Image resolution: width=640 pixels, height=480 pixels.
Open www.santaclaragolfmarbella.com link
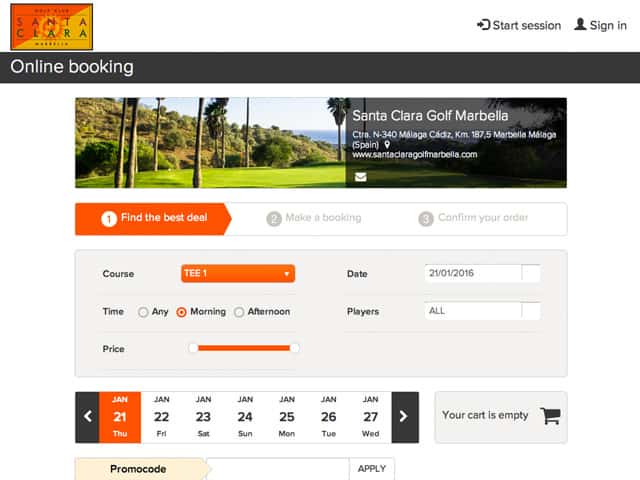click(x=415, y=155)
